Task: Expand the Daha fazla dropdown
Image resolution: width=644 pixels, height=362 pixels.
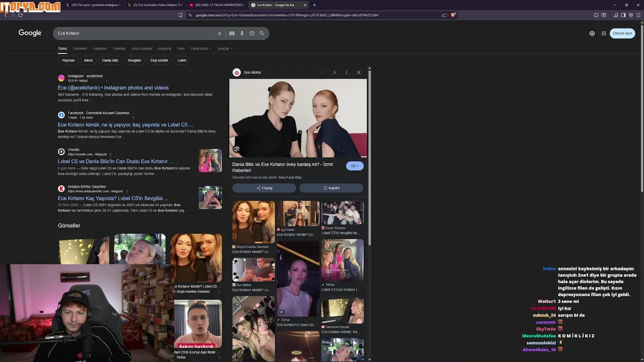Action: pos(200,49)
